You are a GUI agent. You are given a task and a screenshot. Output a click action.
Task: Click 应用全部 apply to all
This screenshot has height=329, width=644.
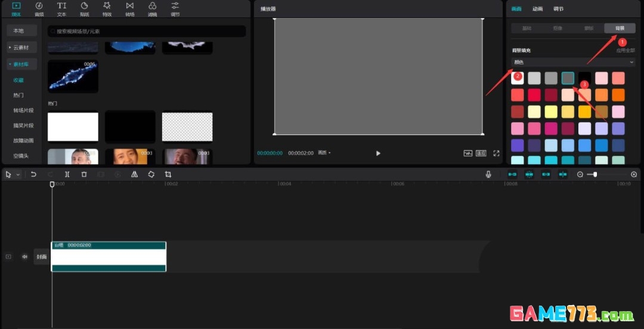(x=625, y=51)
